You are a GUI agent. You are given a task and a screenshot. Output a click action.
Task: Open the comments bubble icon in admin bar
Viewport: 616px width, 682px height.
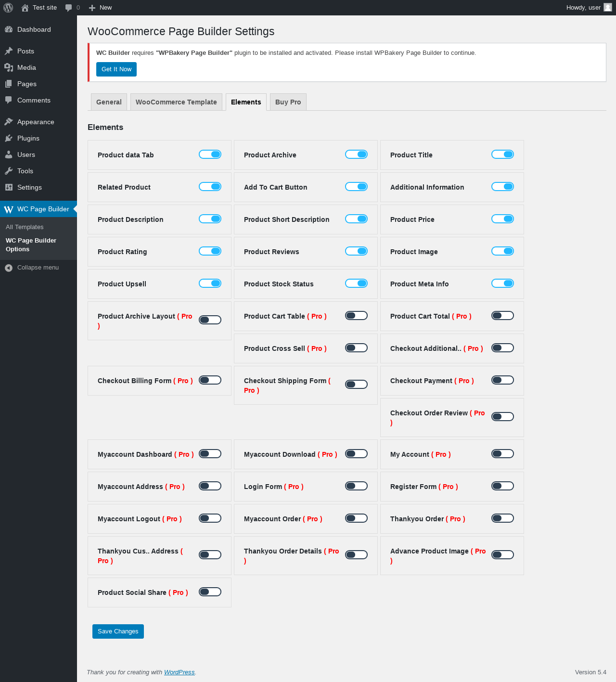(x=69, y=8)
